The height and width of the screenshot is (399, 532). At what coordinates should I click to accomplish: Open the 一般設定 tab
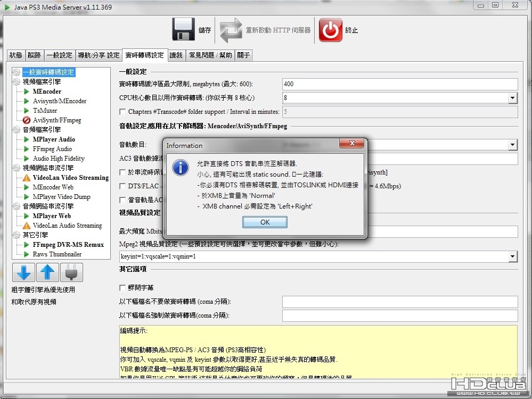(x=59, y=55)
